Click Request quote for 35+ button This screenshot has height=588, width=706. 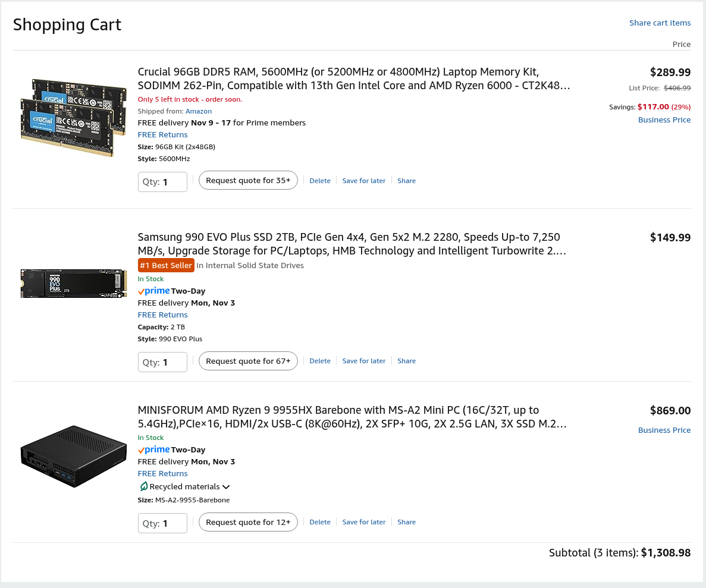coord(248,180)
